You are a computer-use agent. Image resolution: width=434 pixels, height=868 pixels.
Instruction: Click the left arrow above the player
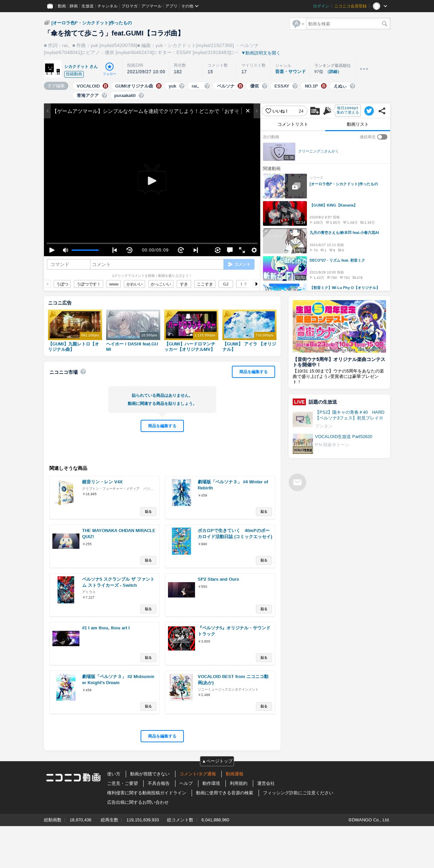coord(47,111)
